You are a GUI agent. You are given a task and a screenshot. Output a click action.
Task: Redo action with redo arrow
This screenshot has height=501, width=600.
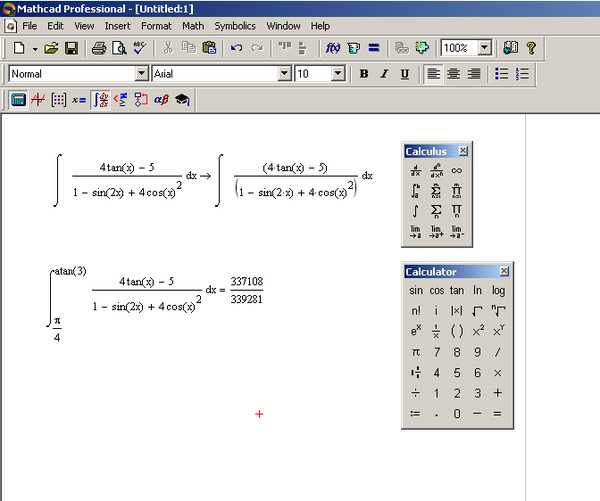click(257, 48)
